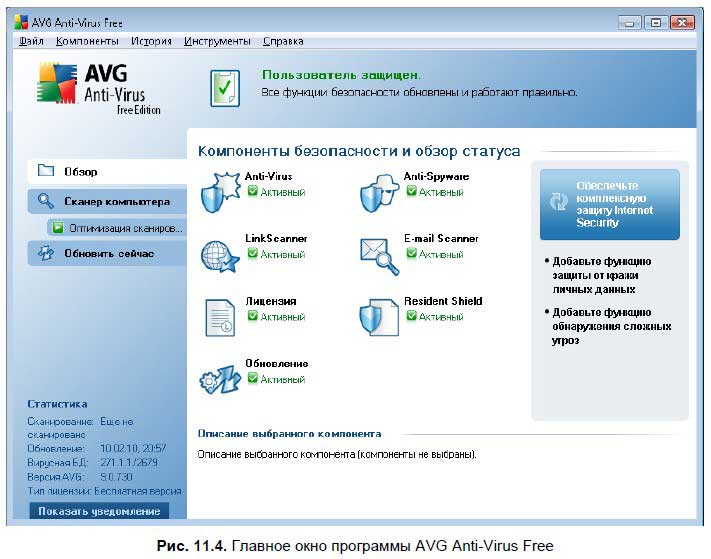Maximize the AVG Anti-Virus Free window
The width and height of the screenshot is (711, 559).
[656, 22]
